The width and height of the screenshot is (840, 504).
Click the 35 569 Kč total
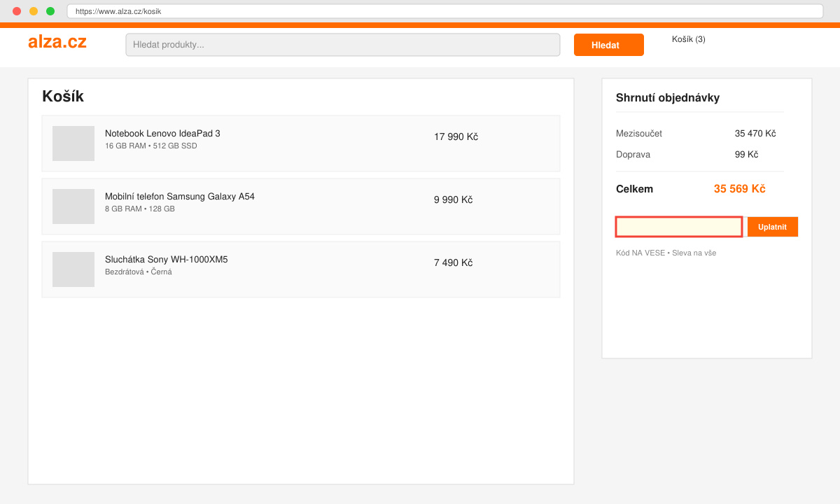point(739,189)
